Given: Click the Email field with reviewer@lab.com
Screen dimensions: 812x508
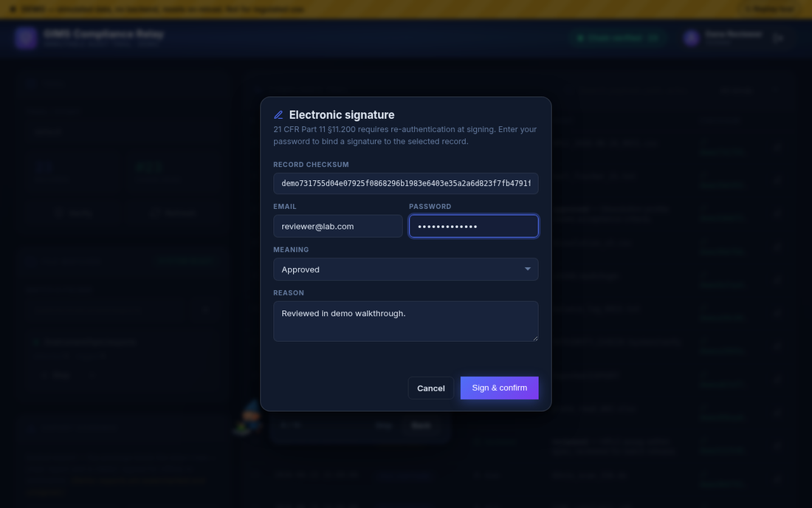Looking at the screenshot, I should [337, 226].
